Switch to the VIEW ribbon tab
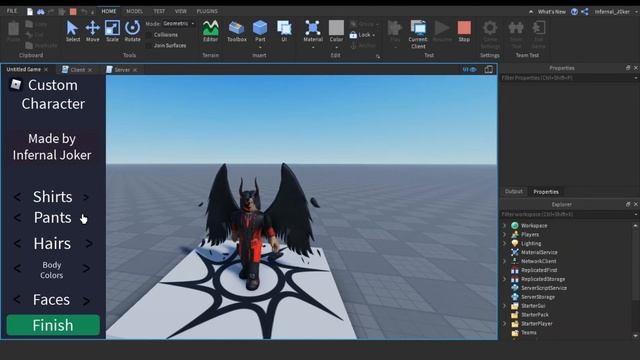 pyautogui.click(x=180, y=11)
